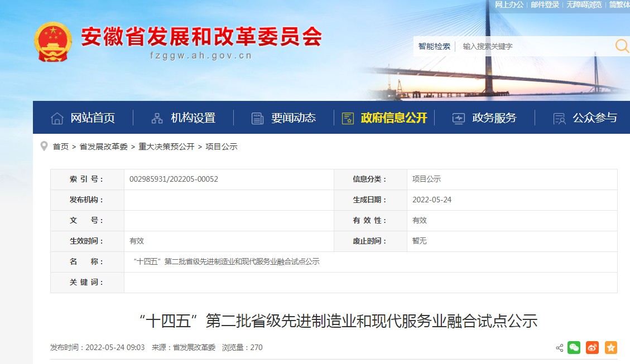Click the orange search magnifier icon
The width and height of the screenshot is (630, 364).
pyautogui.click(x=622, y=46)
